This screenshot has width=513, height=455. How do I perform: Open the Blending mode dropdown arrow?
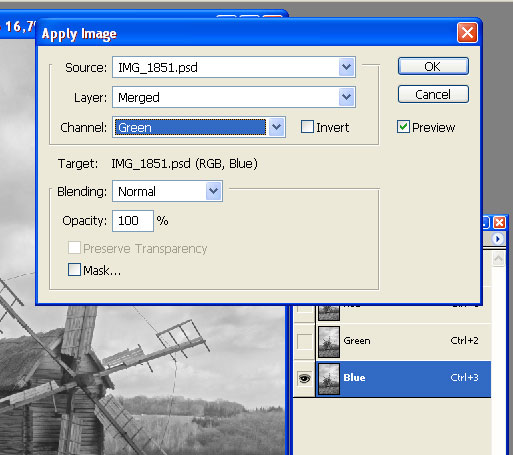213,191
